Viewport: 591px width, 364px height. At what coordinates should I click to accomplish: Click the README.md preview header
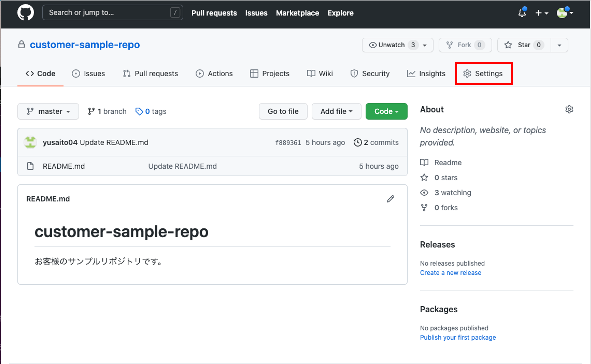48,199
